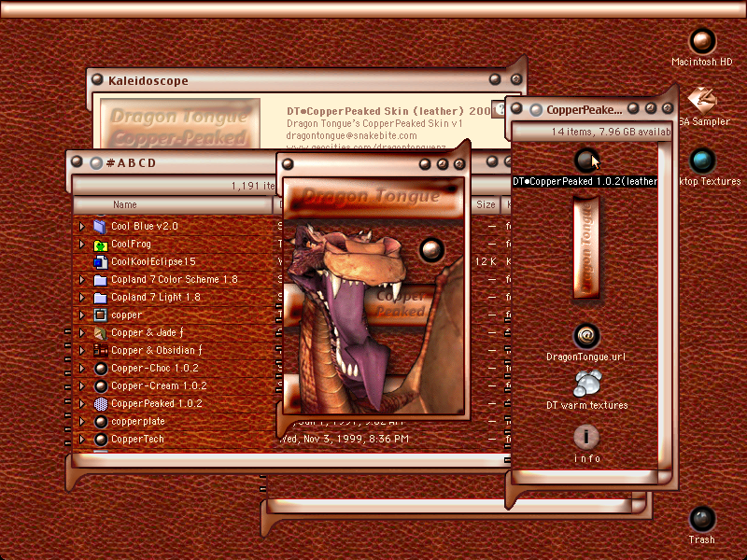747x560 pixels.
Task: Expand the copper item's disclosure triangle
Action: 82,315
